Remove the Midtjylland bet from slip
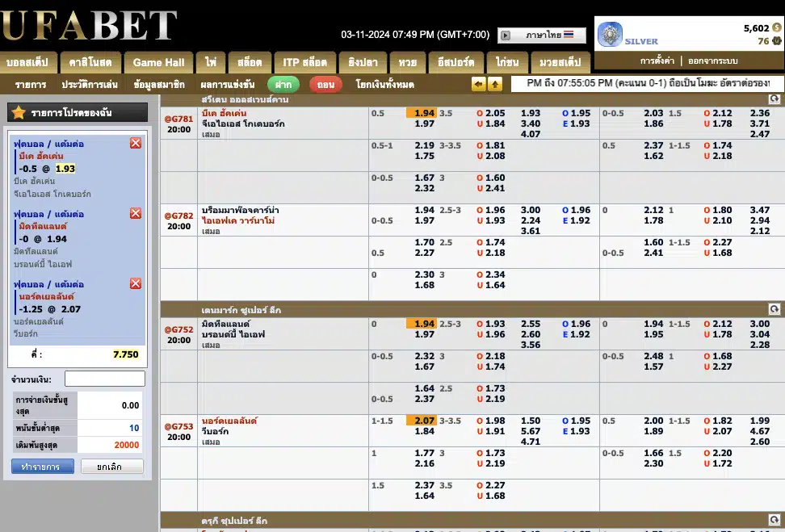The height and width of the screenshot is (532, 785). [136, 213]
